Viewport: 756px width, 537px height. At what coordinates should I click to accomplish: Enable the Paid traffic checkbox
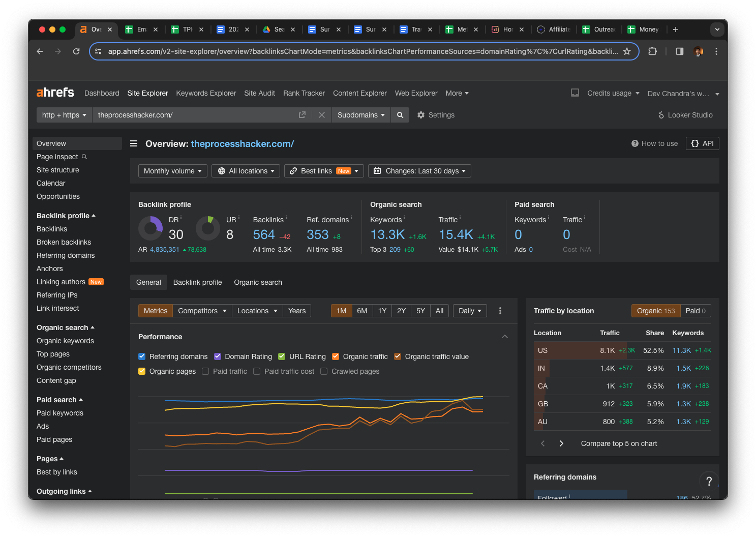[205, 371]
